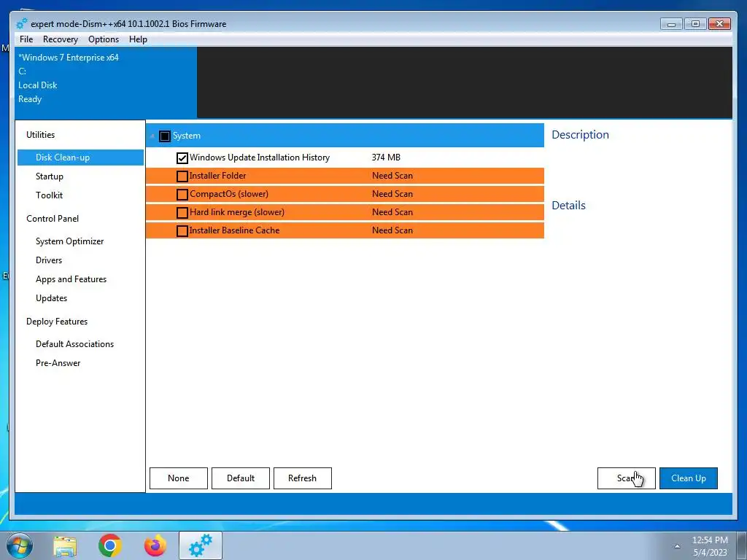Select Drivers in the sidebar
This screenshot has height=560, width=747.
point(49,260)
